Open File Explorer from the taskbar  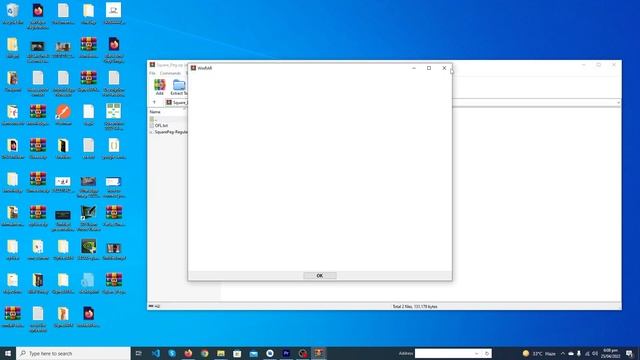click(221, 353)
